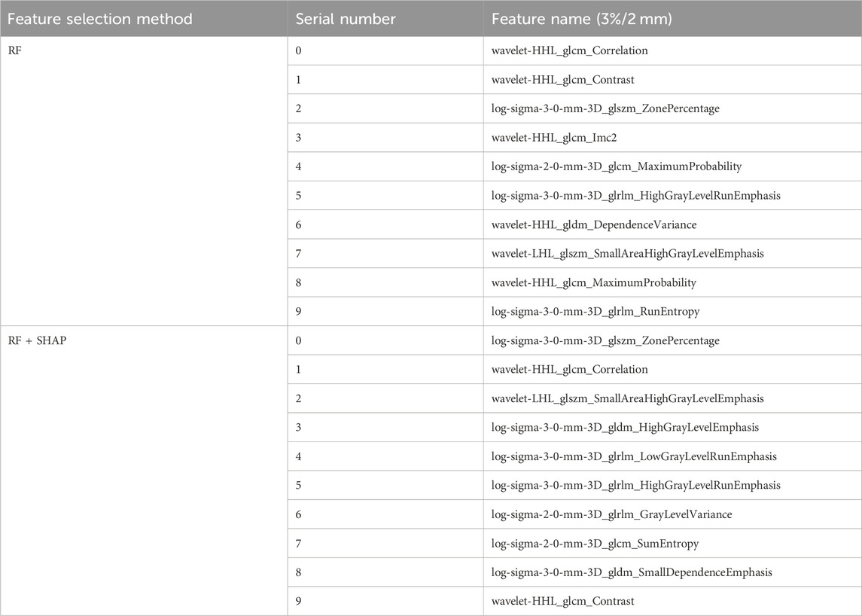Click serial number 3 beside wavelet-HHL_glcm_Imc2
Screen dimensions: 862x616
click(299, 138)
